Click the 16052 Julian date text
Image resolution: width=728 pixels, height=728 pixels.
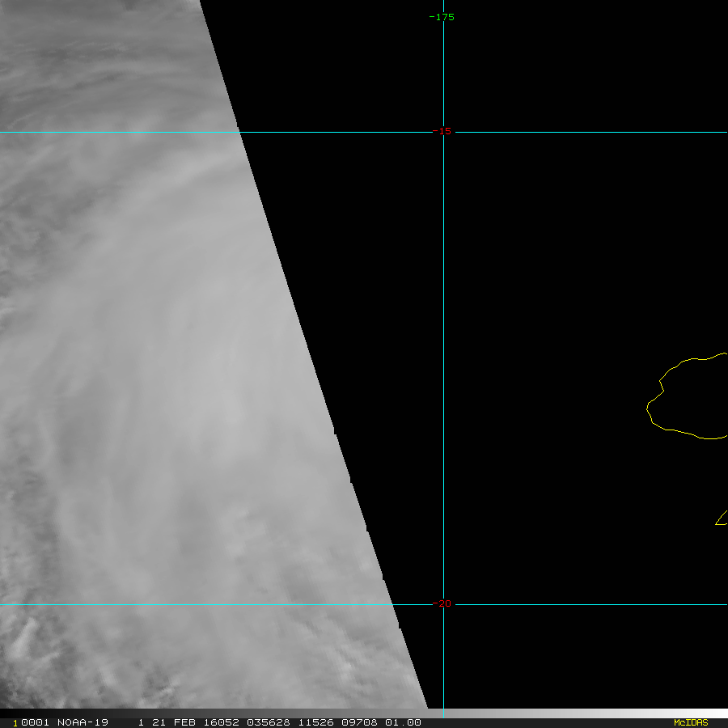221,722
